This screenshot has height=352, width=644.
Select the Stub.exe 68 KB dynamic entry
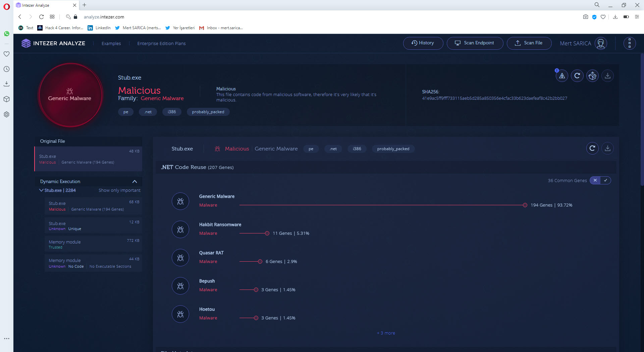[x=93, y=206]
